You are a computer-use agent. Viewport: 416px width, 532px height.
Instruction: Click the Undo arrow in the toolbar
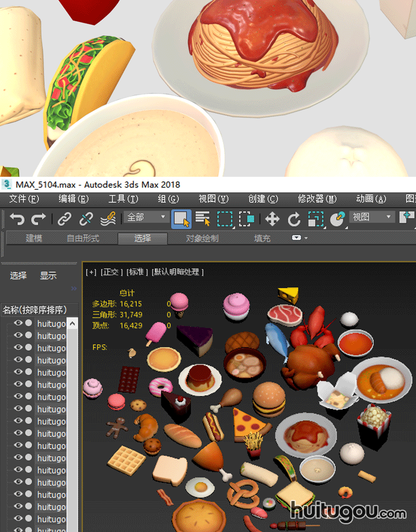[x=17, y=219]
